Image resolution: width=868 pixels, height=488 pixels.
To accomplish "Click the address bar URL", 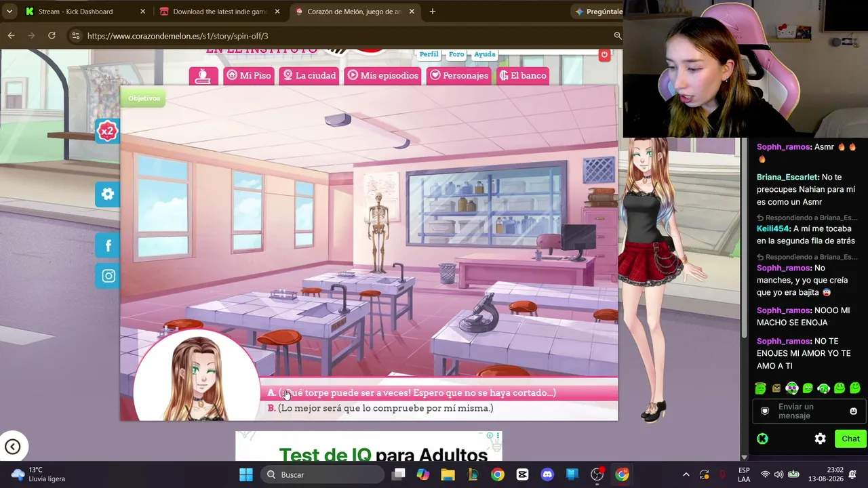I will (x=178, y=36).
